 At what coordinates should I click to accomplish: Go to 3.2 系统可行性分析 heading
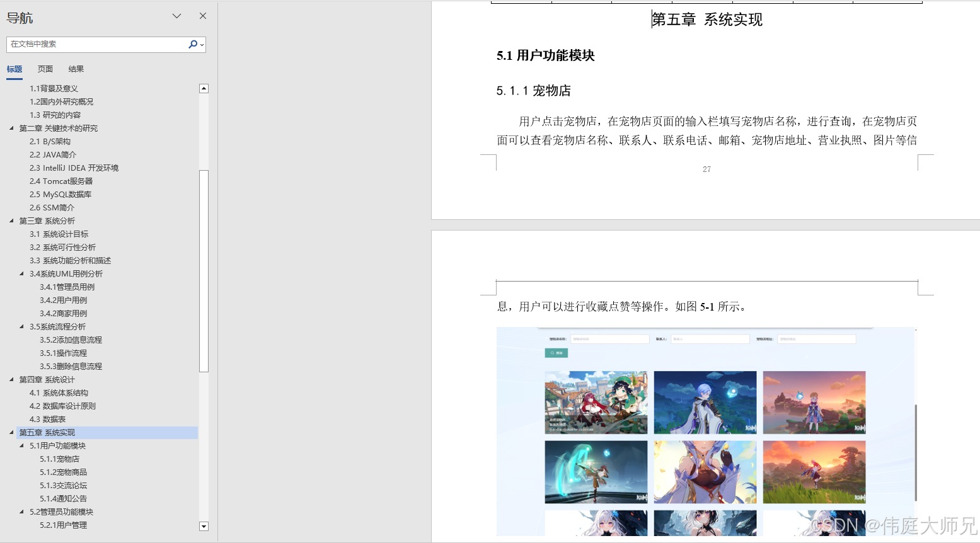pos(63,248)
